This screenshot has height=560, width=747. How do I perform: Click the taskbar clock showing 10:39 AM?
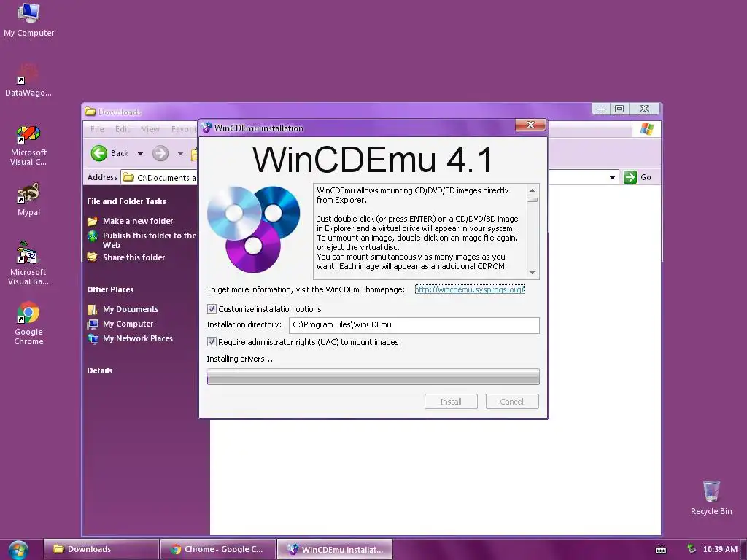coord(720,549)
